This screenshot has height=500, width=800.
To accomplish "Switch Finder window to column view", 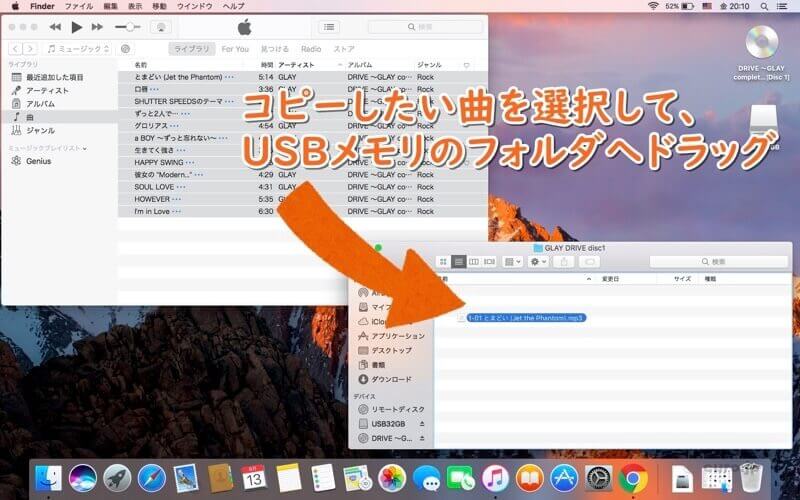I will [474, 262].
